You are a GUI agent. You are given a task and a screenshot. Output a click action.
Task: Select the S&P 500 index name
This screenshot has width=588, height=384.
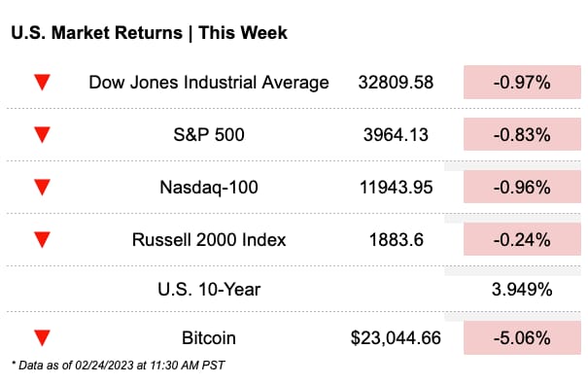(x=209, y=135)
